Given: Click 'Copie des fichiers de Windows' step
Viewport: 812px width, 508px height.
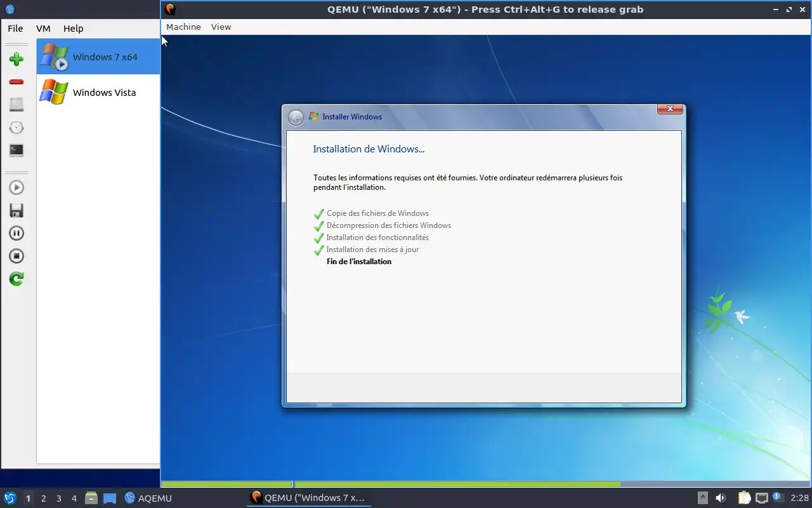Looking at the screenshot, I should tap(377, 213).
